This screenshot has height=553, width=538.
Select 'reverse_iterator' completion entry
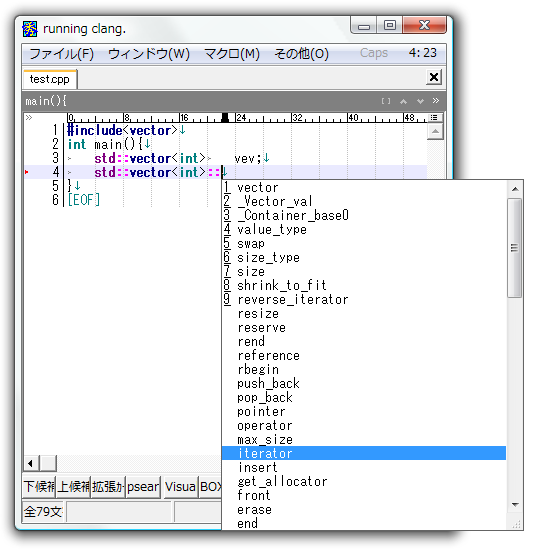point(364,299)
